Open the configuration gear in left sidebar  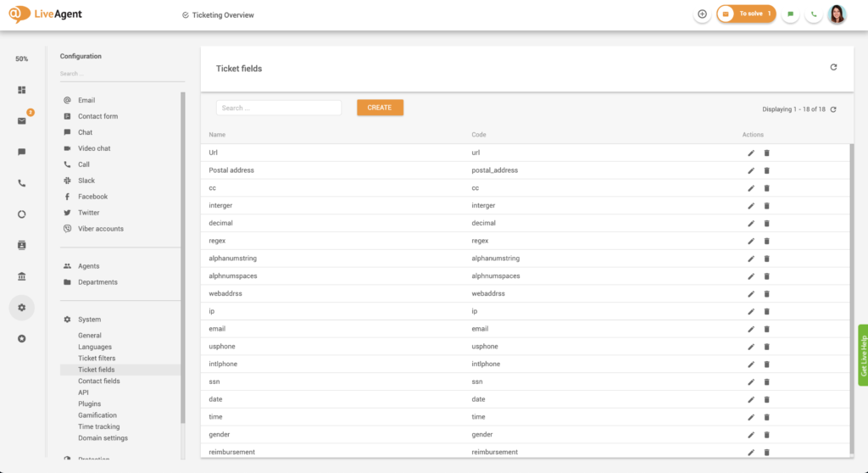click(22, 308)
